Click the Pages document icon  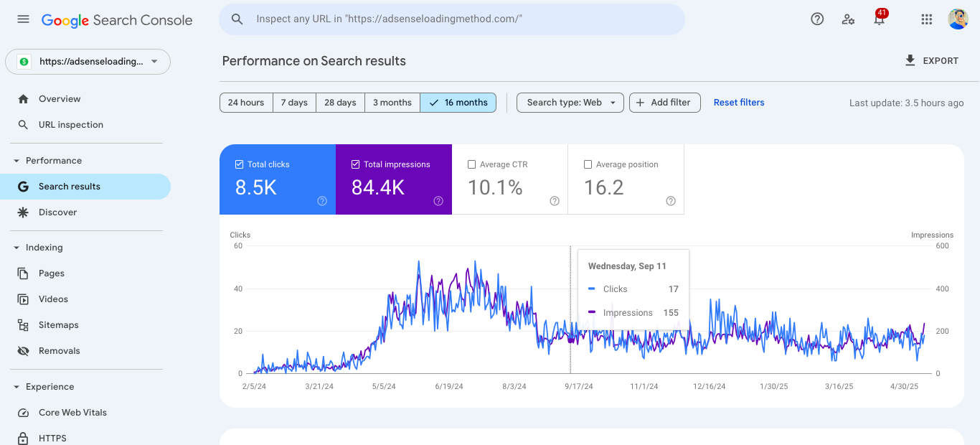coord(24,273)
